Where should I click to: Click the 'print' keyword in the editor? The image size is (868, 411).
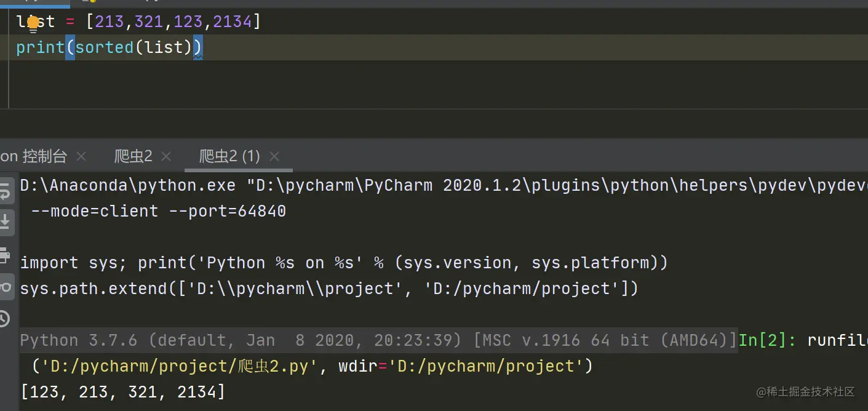(x=40, y=47)
